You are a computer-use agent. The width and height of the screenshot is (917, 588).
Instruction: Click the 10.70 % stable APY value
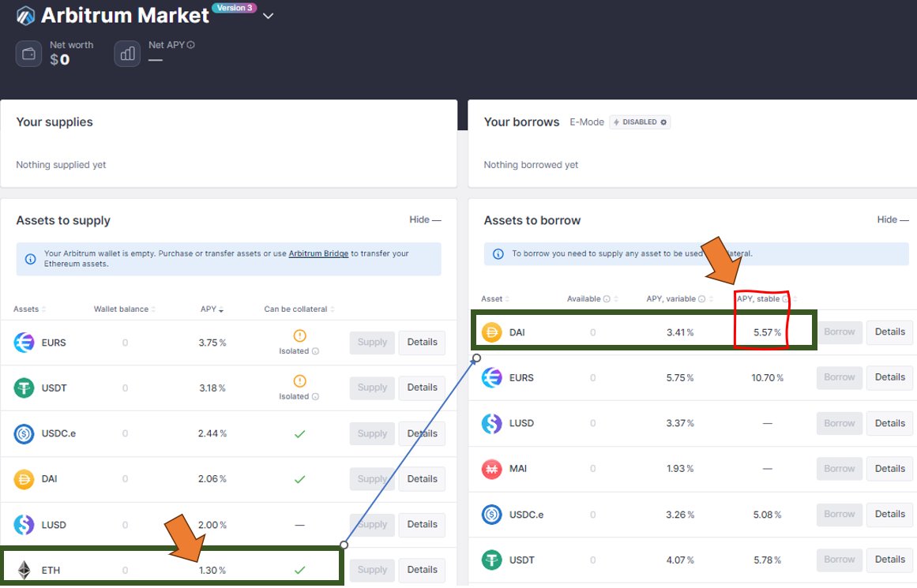(767, 378)
